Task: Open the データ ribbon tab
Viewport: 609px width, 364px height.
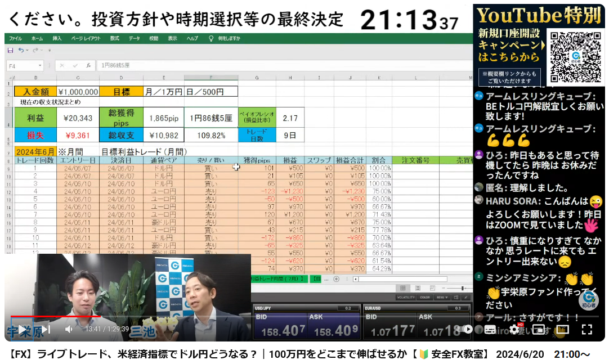Action: pos(134,39)
